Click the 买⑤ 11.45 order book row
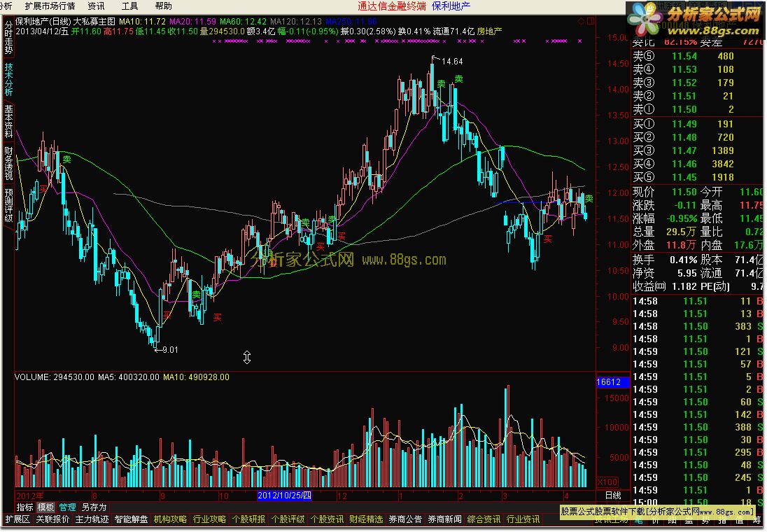Screen dimensions: 767x532 point(698,177)
